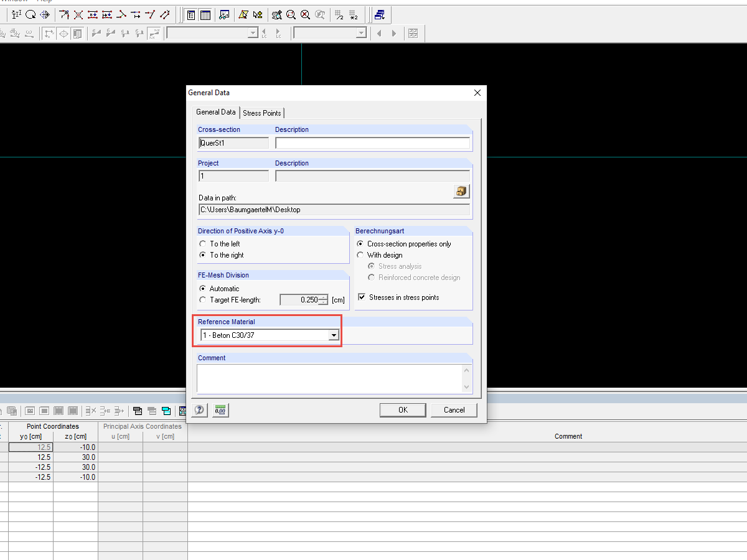Click the crosshair circle icon in second toolbar
747x560 pixels.
[63, 34]
